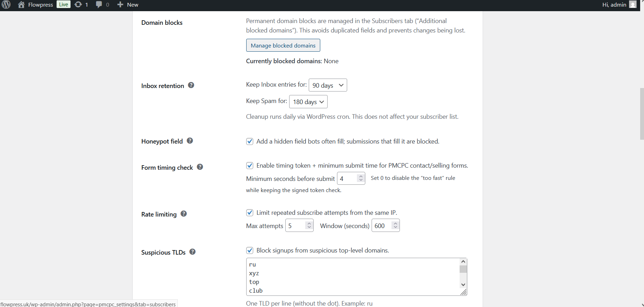Click Manage blocked domains button
Viewport: 644px width, 307px height.
pyautogui.click(x=283, y=45)
